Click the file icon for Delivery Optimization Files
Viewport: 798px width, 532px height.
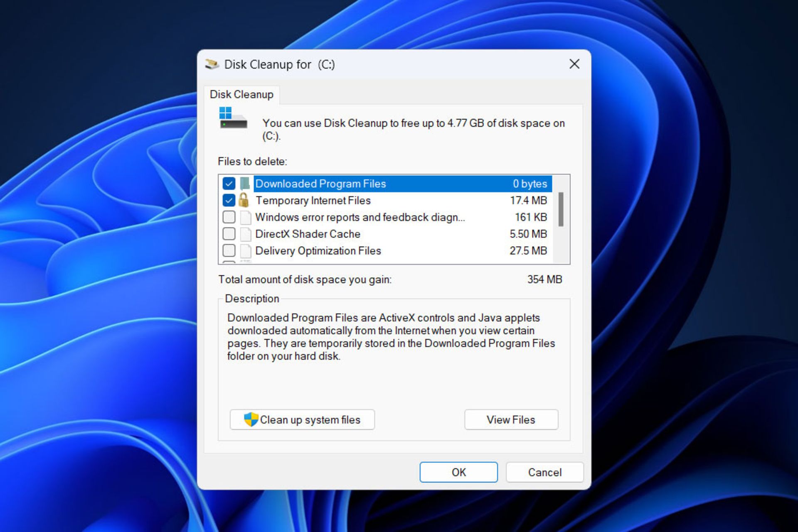246,251
